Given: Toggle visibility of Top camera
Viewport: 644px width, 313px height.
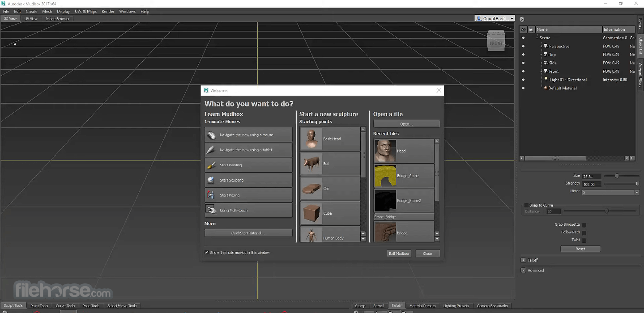Looking at the screenshot, I should [523, 55].
